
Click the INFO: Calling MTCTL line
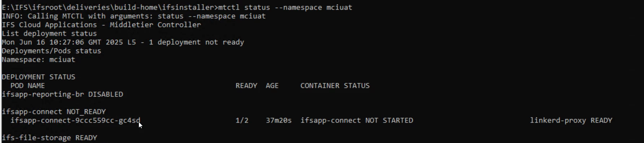pyautogui.click(x=134, y=16)
